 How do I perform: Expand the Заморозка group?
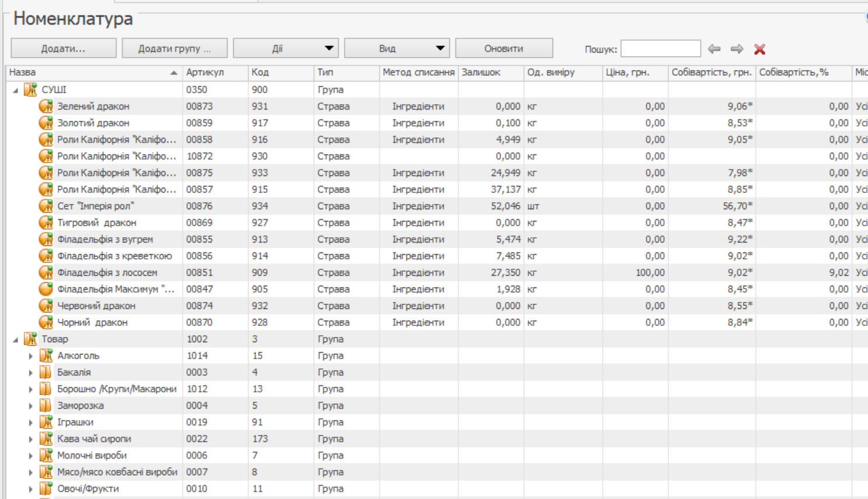click(31, 405)
